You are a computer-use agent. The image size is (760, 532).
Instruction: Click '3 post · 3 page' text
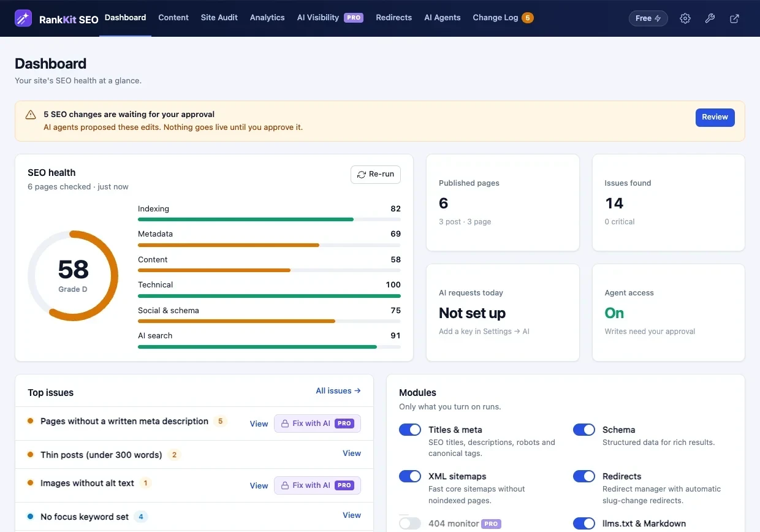tap(465, 222)
